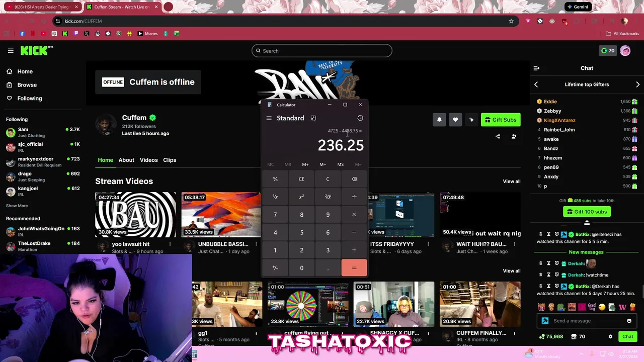Click Send a message chat input
Screen dimensions: 644x362
coord(587,321)
